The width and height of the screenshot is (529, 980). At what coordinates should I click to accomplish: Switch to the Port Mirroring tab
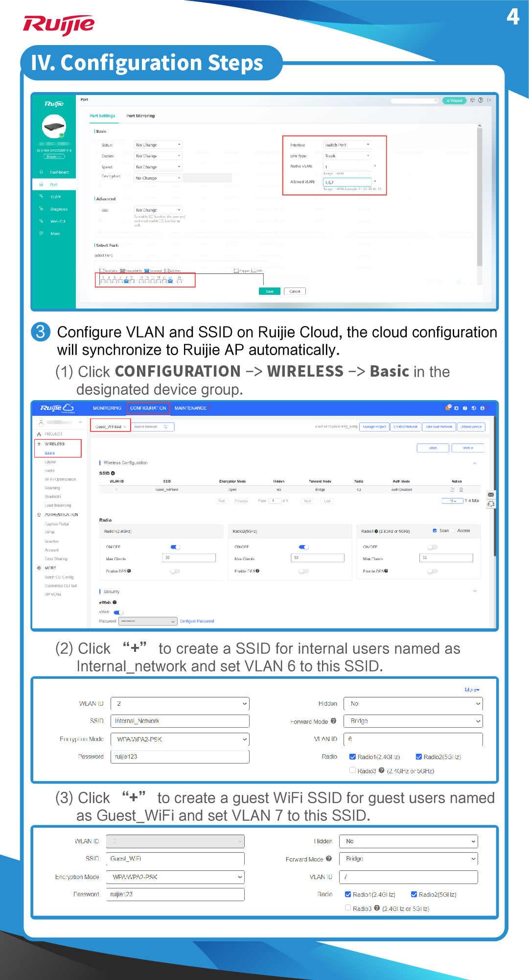pos(140,116)
